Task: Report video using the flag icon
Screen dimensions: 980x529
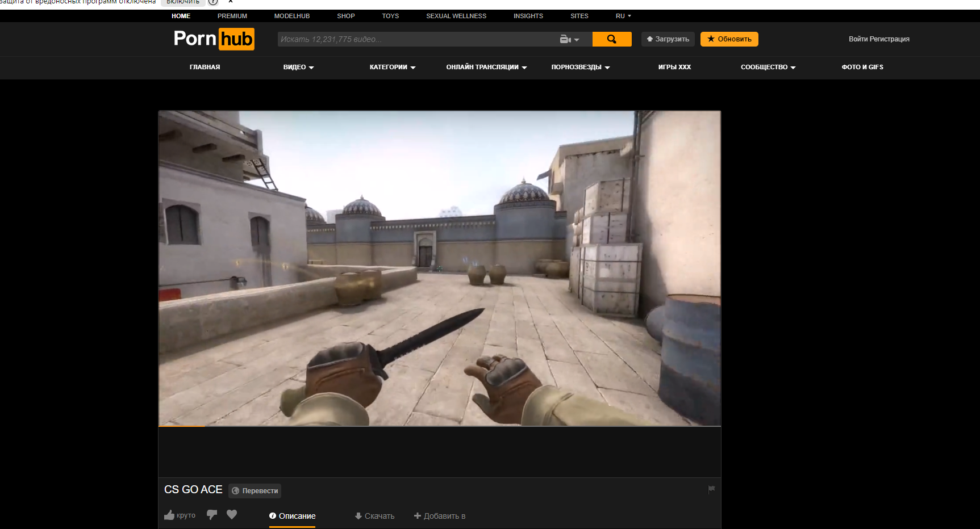Action: pos(711,489)
